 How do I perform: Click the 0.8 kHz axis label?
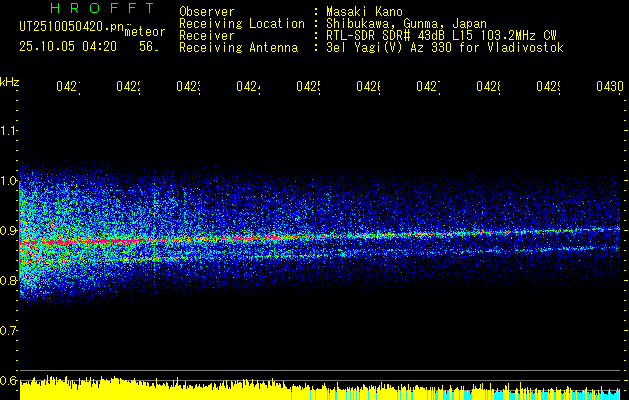tap(8, 280)
